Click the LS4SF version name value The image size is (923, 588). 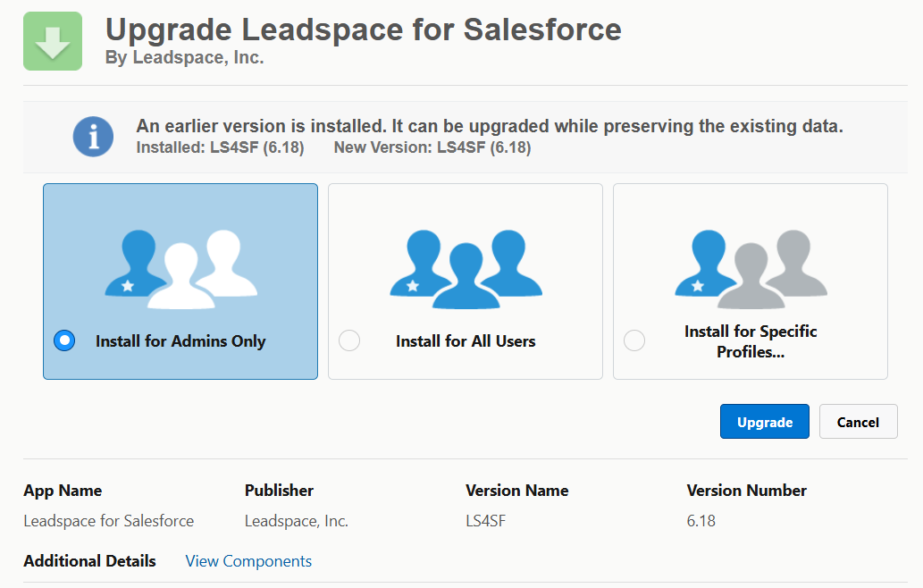point(486,521)
